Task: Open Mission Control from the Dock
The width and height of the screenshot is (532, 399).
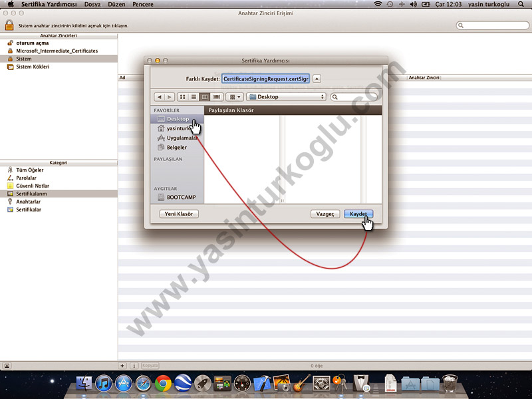Action: coord(222,384)
